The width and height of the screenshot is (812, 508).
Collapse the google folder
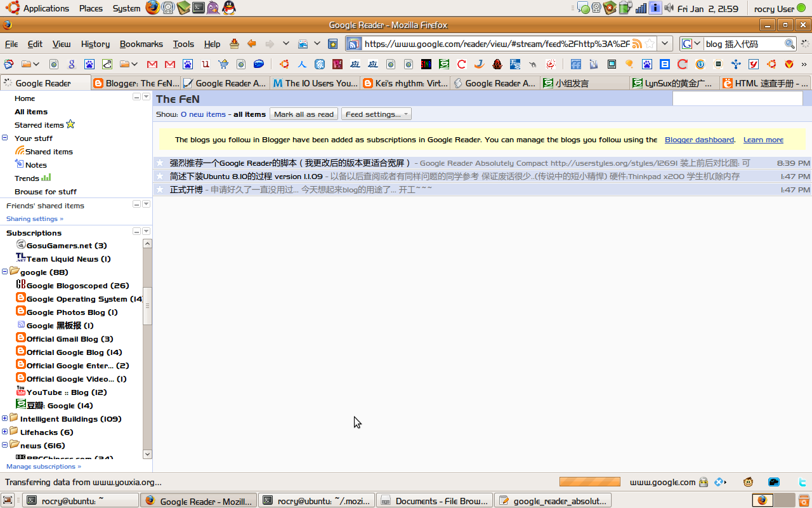(x=5, y=272)
